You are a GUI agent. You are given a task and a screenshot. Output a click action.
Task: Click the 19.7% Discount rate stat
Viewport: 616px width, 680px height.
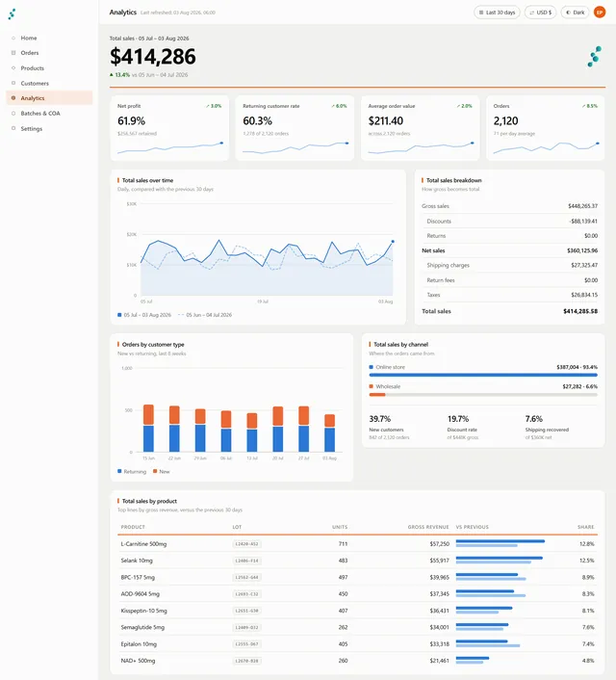[463, 428]
